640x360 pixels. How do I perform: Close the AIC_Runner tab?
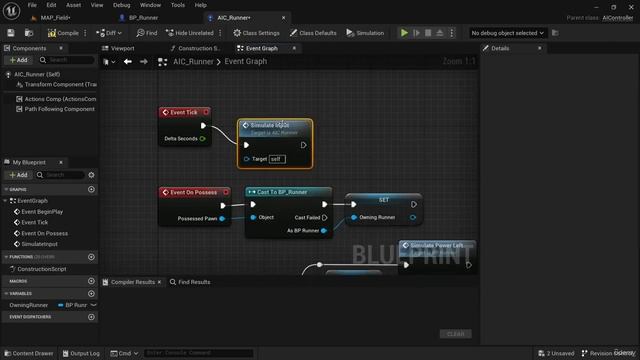tap(283, 18)
